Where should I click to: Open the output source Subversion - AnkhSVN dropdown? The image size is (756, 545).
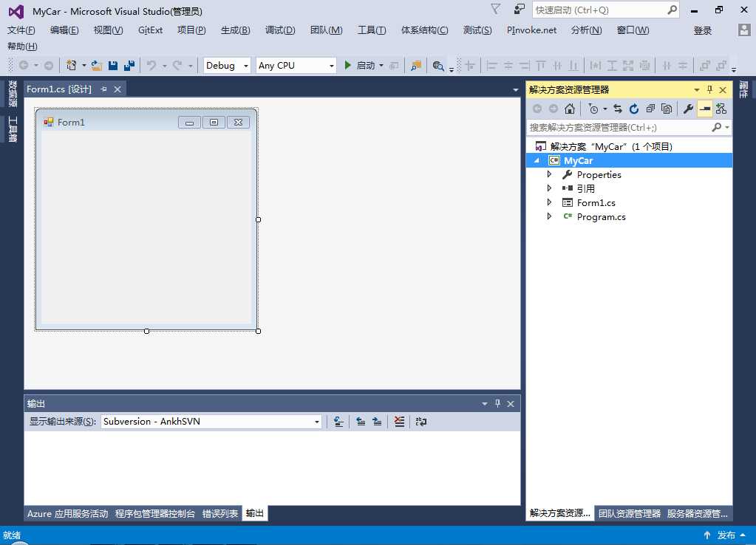211,422
